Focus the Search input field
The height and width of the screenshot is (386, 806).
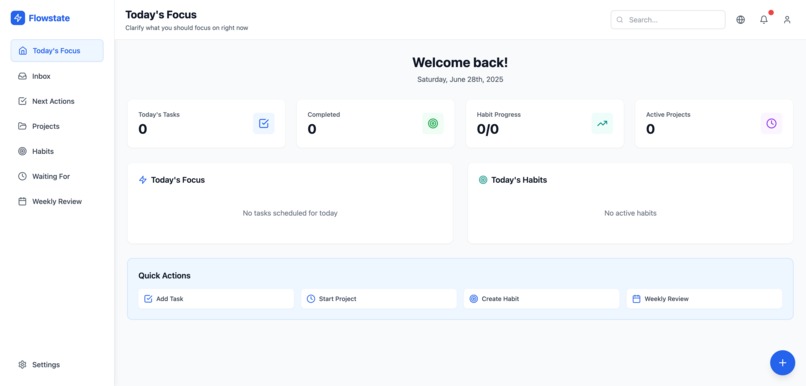668,20
